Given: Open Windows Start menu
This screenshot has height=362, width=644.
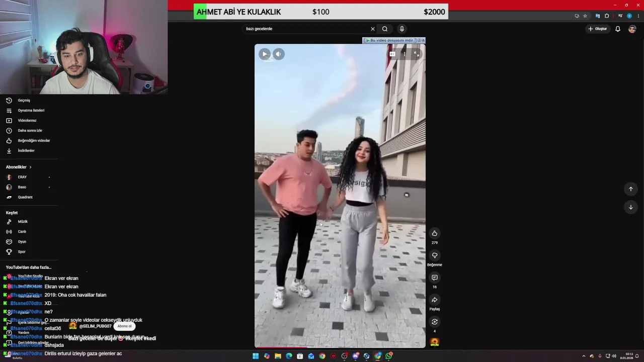Looking at the screenshot, I should click(x=256, y=356).
